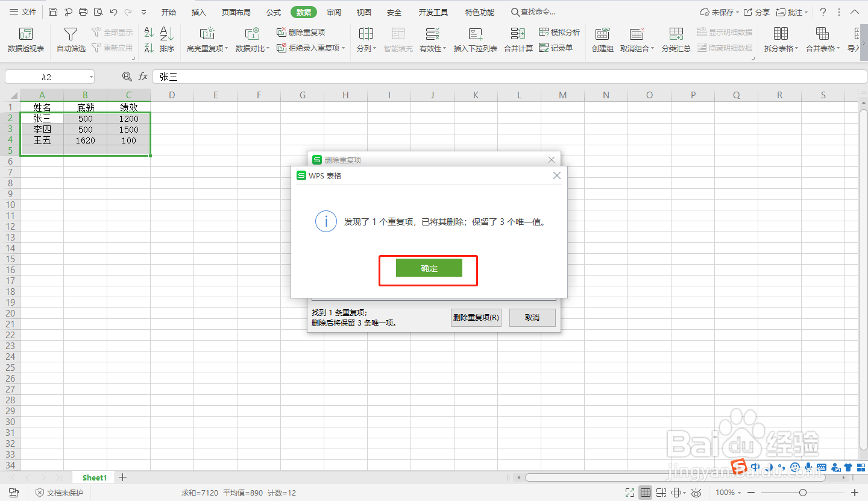Confirm the duplicates removed message with 确定
This screenshot has height=501, width=868.
point(429,268)
